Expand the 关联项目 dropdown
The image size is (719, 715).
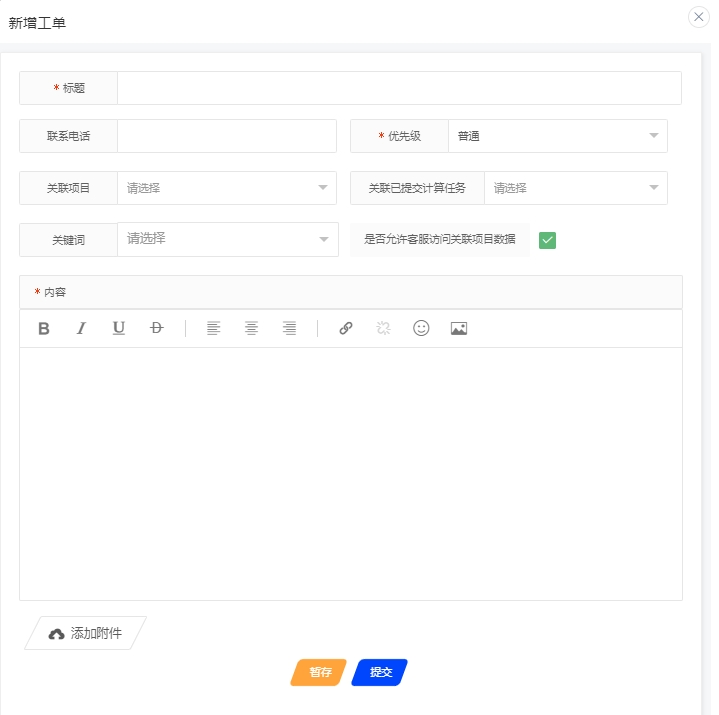[x=227, y=188]
